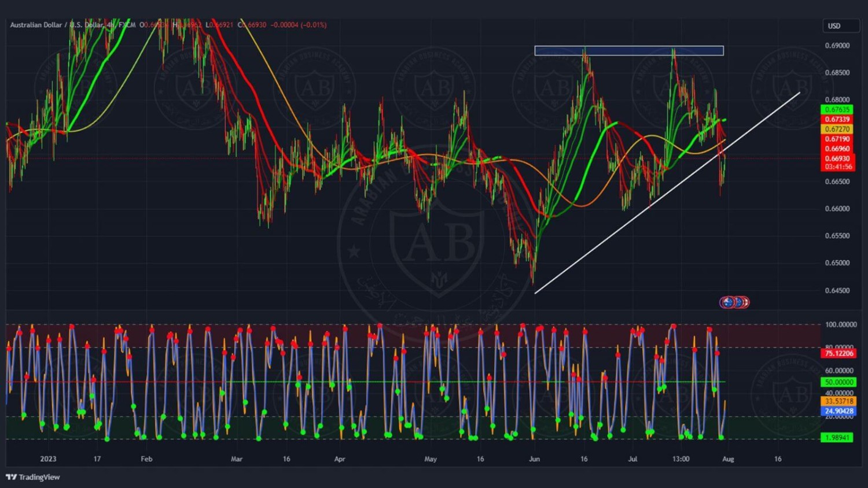Open the Australian flag economic event icon
This screenshot has width=868, height=488.
(727, 302)
